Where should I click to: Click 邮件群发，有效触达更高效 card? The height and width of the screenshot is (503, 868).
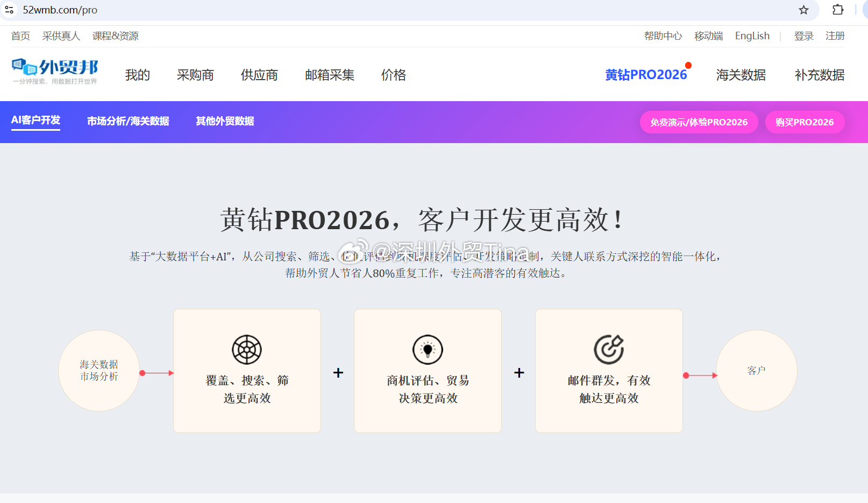pos(609,371)
